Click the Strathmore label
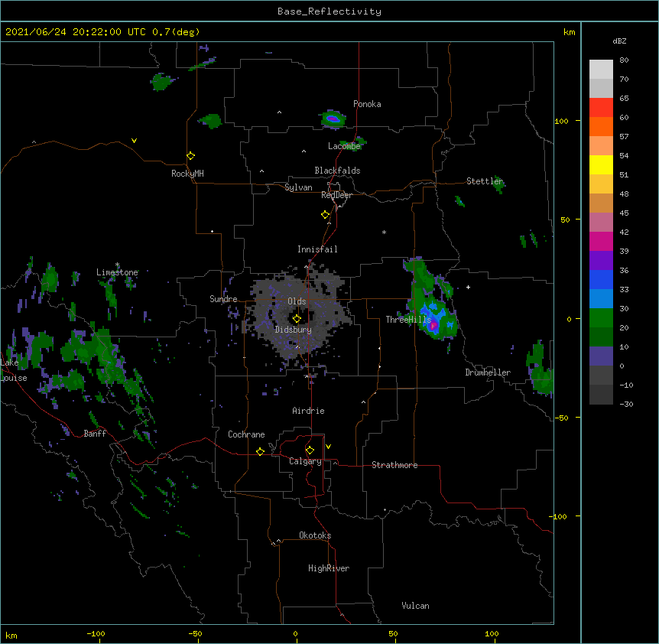659x644 pixels. (394, 465)
